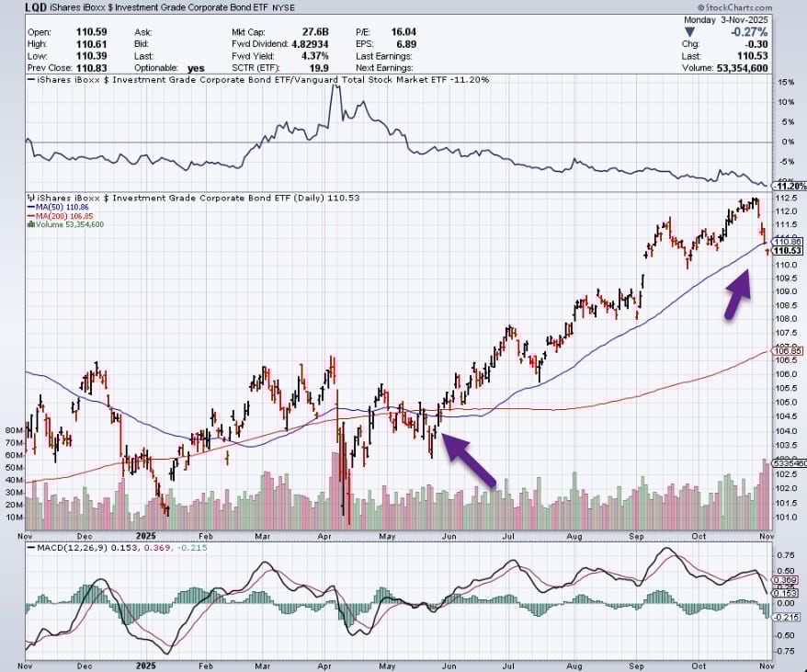The height and width of the screenshot is (672, 807).
Task: Click the green Volume 53,354,600 legend entry
Action: 65,224
